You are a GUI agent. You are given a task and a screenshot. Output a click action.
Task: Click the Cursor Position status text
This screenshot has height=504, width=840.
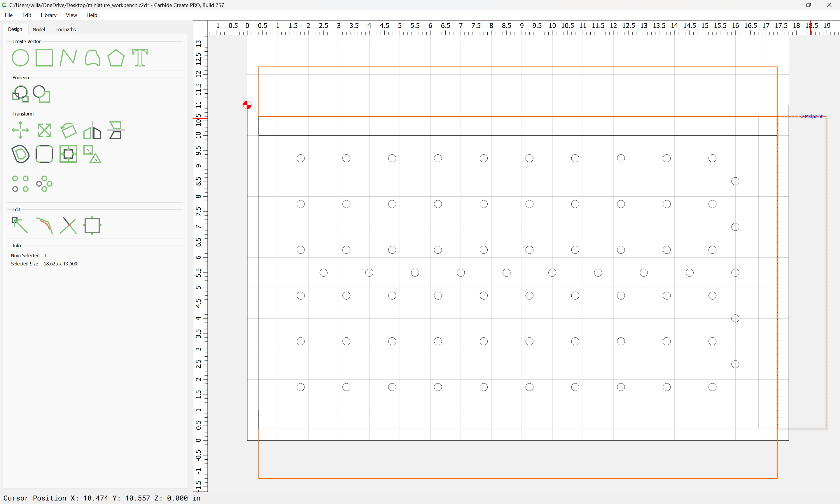pos(102,498)
